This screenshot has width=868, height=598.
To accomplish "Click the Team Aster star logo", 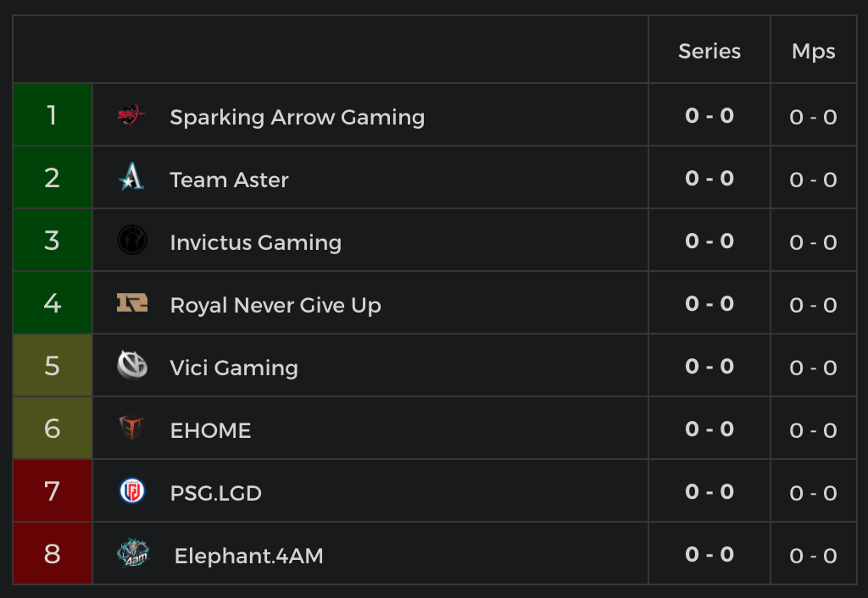I will pos(131,178).
